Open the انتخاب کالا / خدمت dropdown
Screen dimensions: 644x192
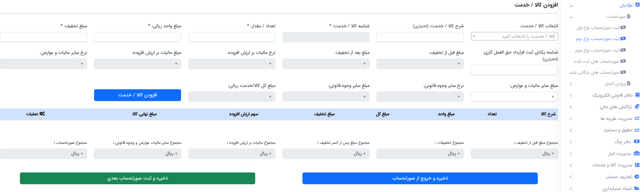pos(514,36)
